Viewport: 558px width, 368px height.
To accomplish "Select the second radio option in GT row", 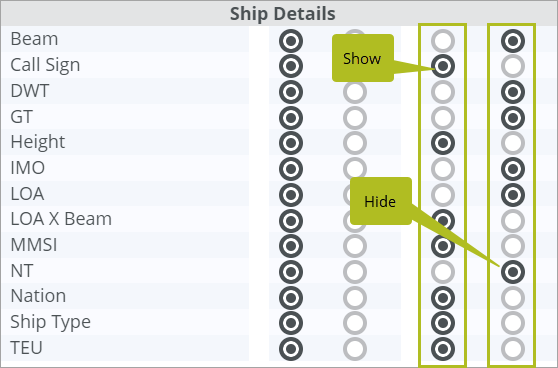I will [x=355, y=118].
